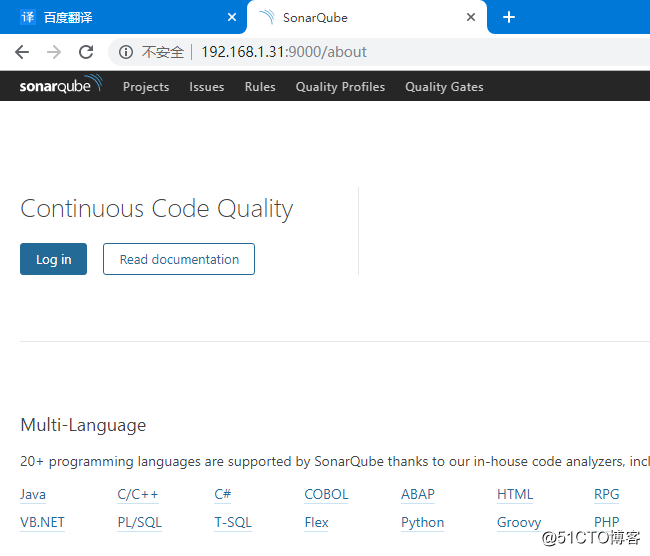Click the browser forward arrow
The height and width of the screenshot is (556, 650).
click(54, 52)
